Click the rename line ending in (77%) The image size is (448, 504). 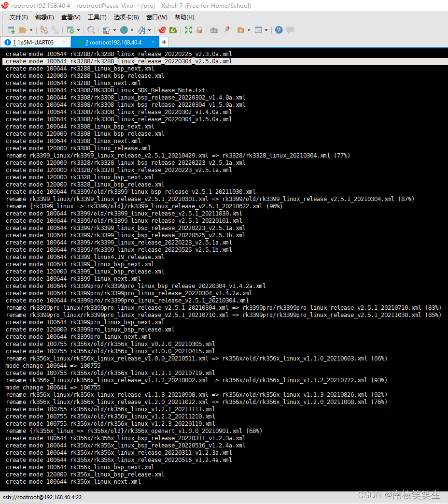[x=178, y=156]
